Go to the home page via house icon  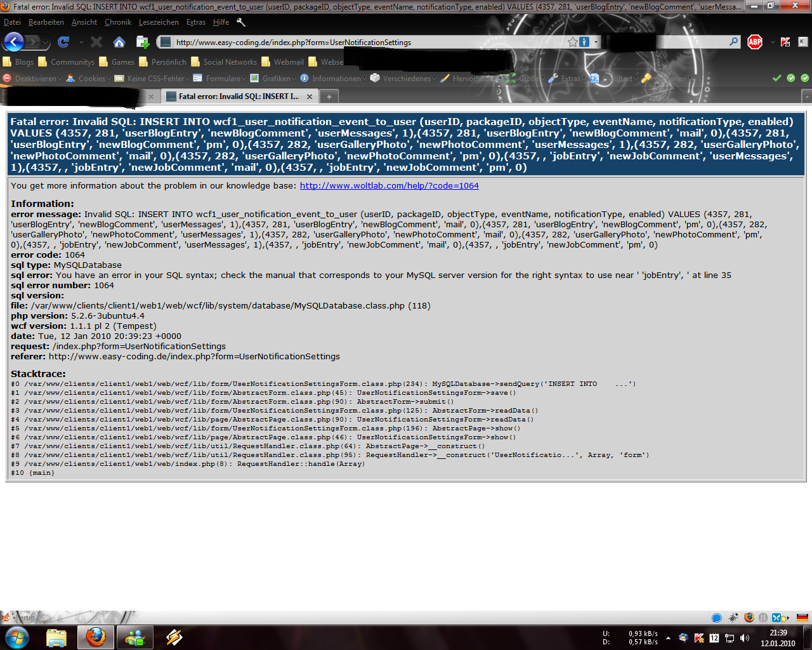[x=119, y=42]
